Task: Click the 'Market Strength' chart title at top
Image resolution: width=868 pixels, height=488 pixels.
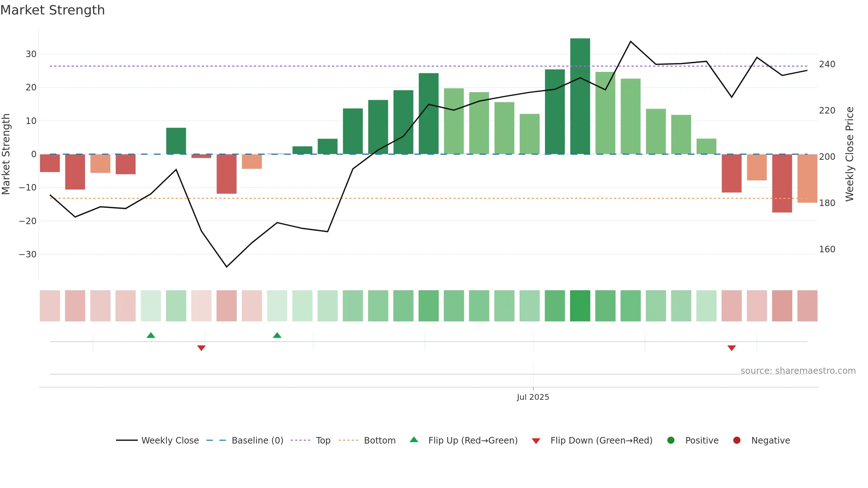Action: click(x=53, y=10)
